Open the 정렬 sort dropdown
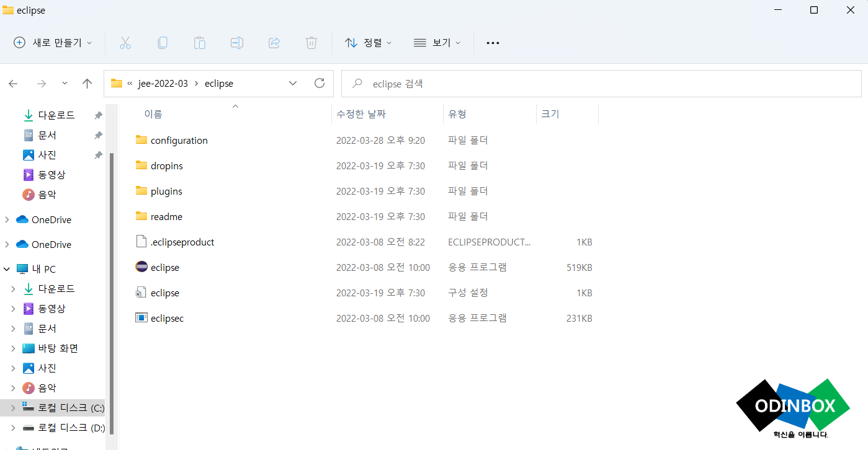 (x=369, y=43)
